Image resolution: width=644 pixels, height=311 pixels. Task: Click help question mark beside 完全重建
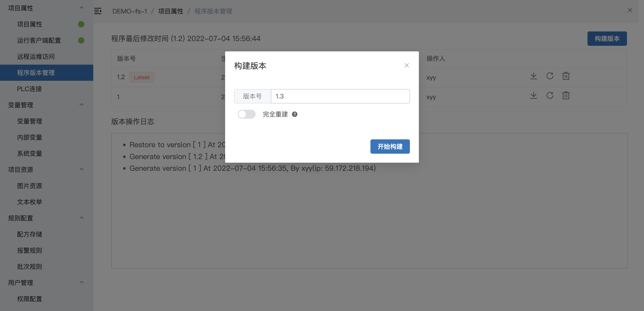coord(294,114)
